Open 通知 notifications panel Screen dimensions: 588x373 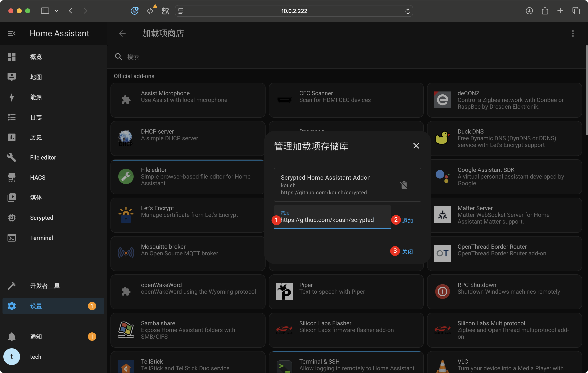point(53,336)
